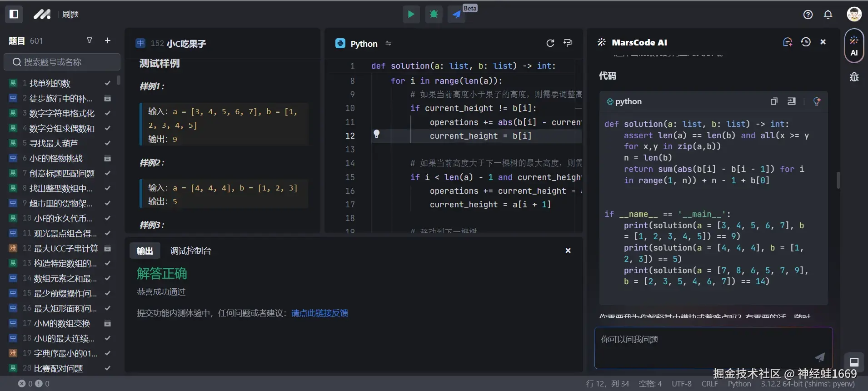
Task: Select the 输出 tab
Action: 145,251
